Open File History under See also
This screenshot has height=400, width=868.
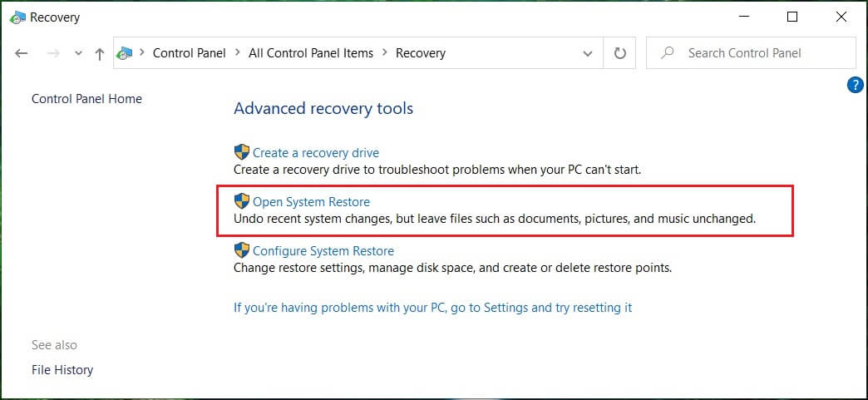(x=62, y=370)
